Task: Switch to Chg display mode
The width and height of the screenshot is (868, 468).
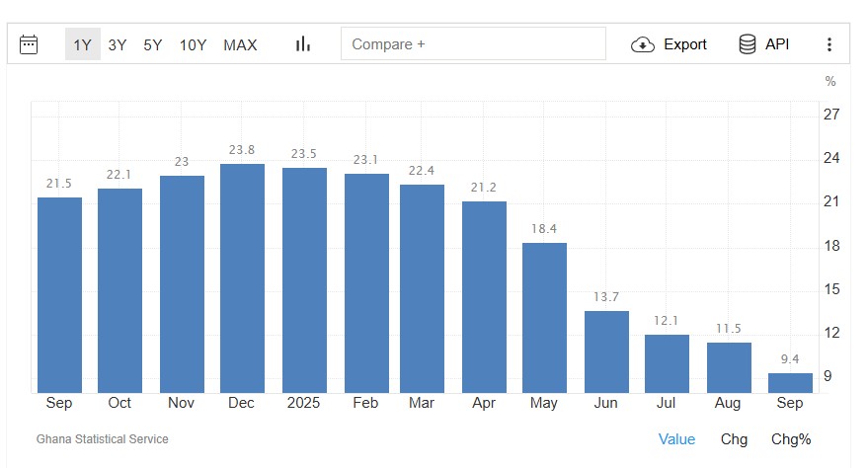Action: pyautogui.click(x=734, y=439)
